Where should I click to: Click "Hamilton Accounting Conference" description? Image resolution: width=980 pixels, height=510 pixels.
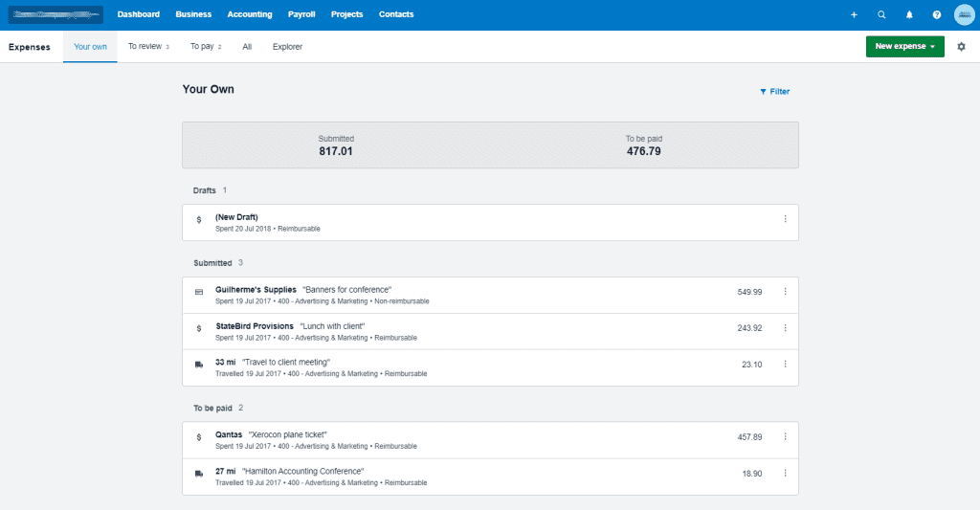(303, 471)
